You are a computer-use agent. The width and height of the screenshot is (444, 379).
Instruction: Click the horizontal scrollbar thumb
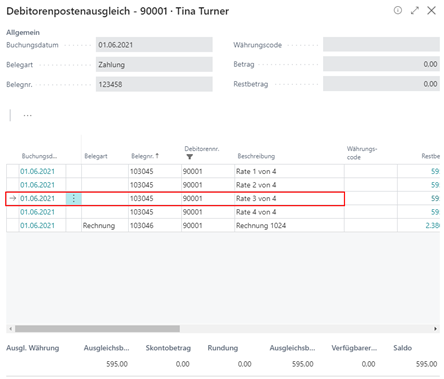click(x=97, y=329)
